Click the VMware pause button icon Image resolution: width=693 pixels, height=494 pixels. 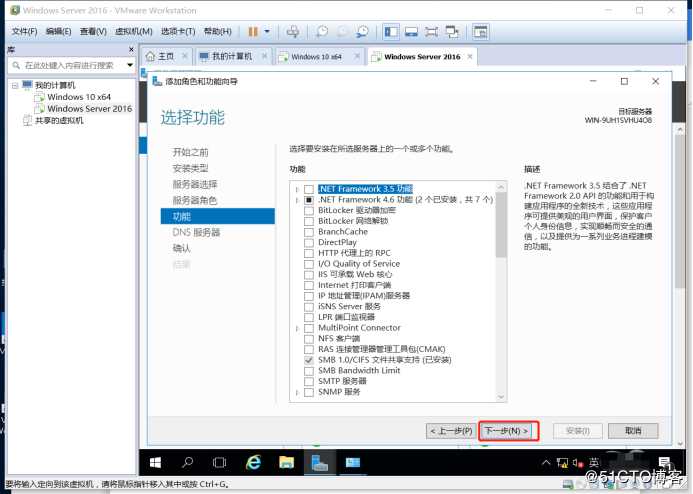point(253,32)
